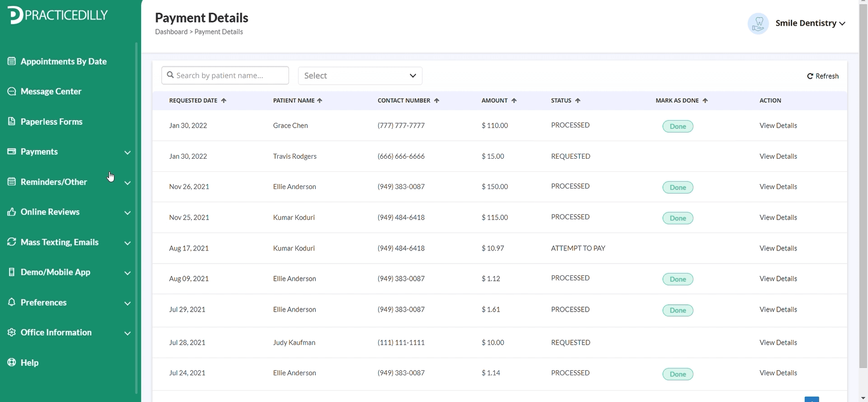Viewport: 868px width, 402px height.
Task: Open the Smile Dentistry account dropdown
Action: point(810,23)
